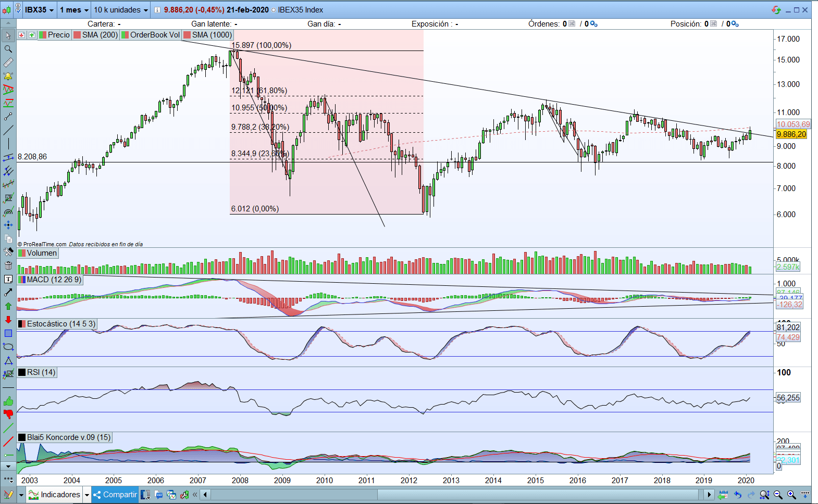The height and width of the screenshot is (504, 818).
Task: Click the Indicadores button
Action: click(x=55, y=495)
